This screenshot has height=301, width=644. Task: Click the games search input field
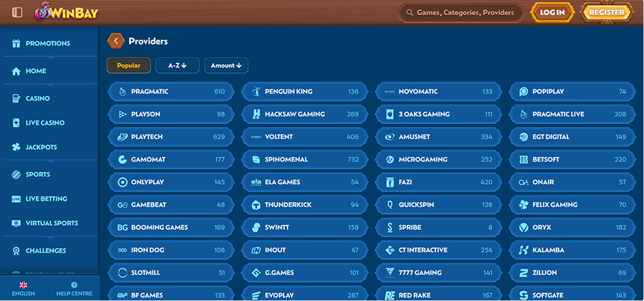(461, 13)
